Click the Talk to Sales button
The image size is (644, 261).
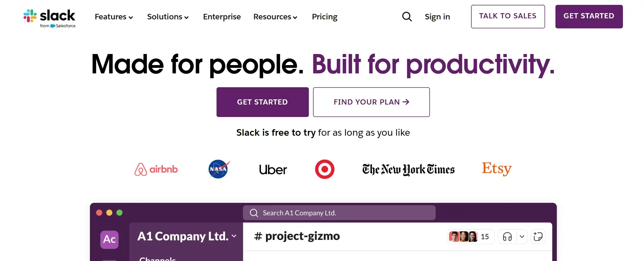pos(508,16)
